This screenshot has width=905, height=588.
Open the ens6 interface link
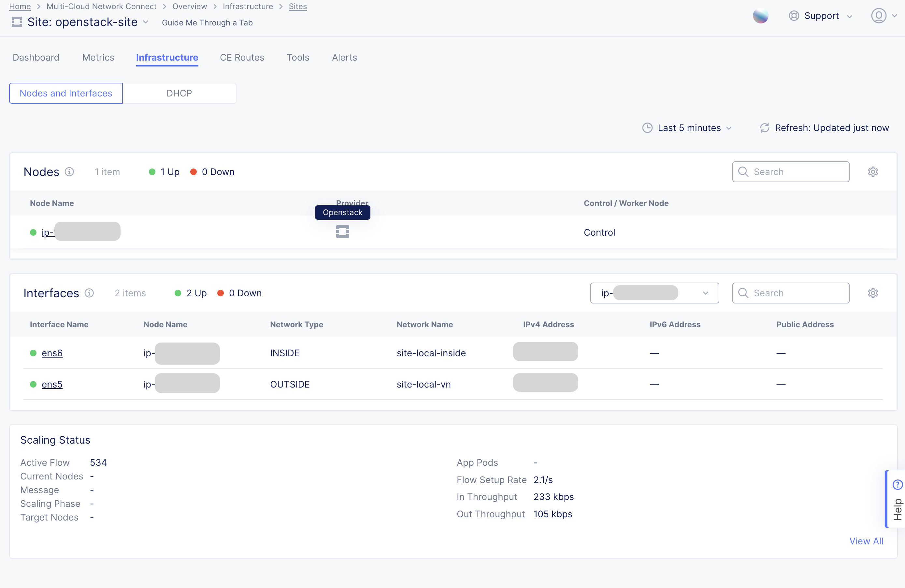(52, 353)
